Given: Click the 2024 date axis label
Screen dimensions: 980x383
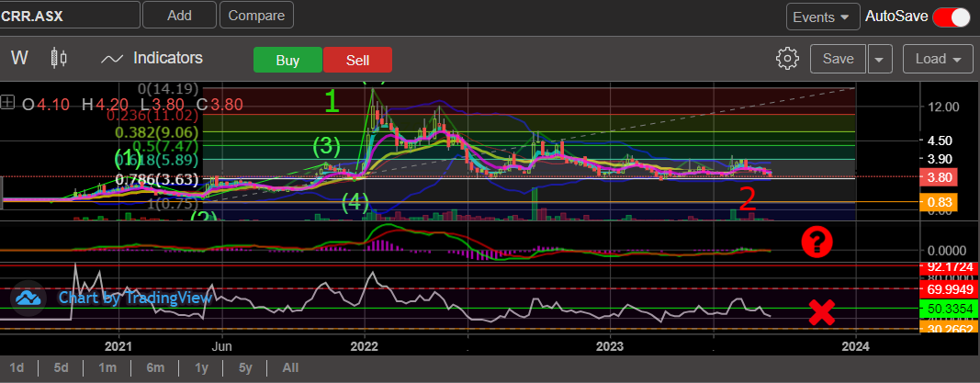Looking at the screenshot, I should click(856, 346).
